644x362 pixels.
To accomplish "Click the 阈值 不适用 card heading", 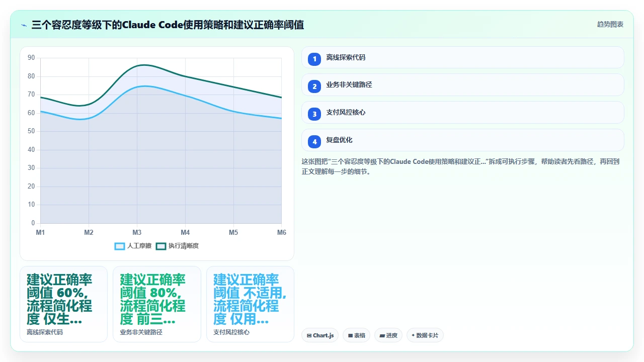I will (250, 299).
